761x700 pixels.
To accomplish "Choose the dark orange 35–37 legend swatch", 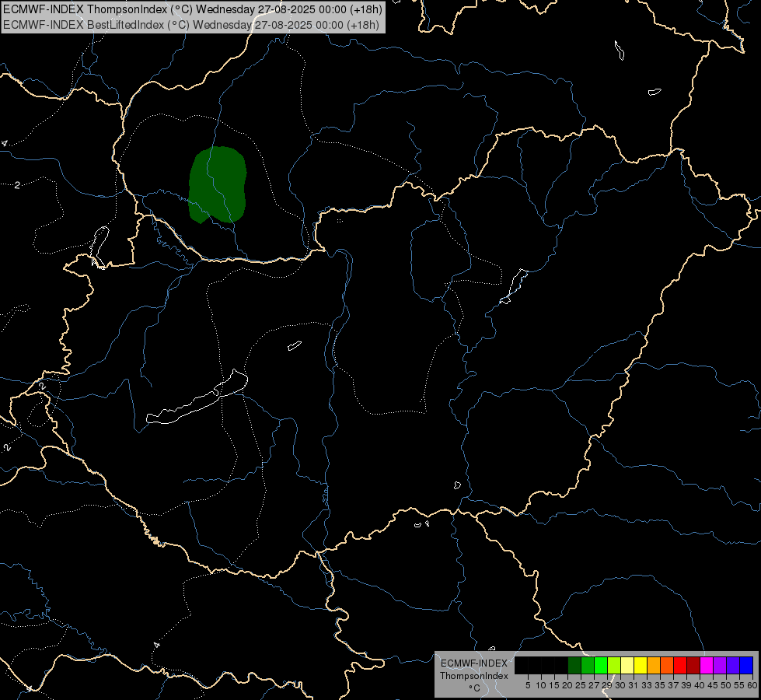I will [x=667, y=665].
